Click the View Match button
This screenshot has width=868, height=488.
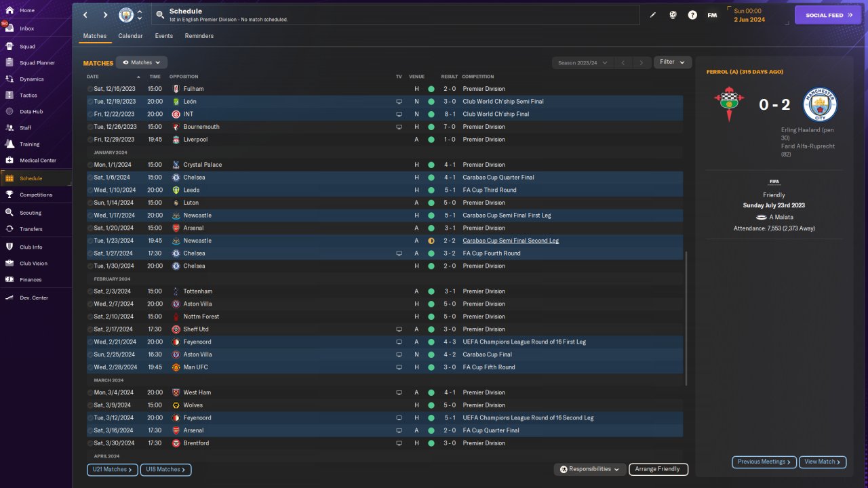point(823,462)
